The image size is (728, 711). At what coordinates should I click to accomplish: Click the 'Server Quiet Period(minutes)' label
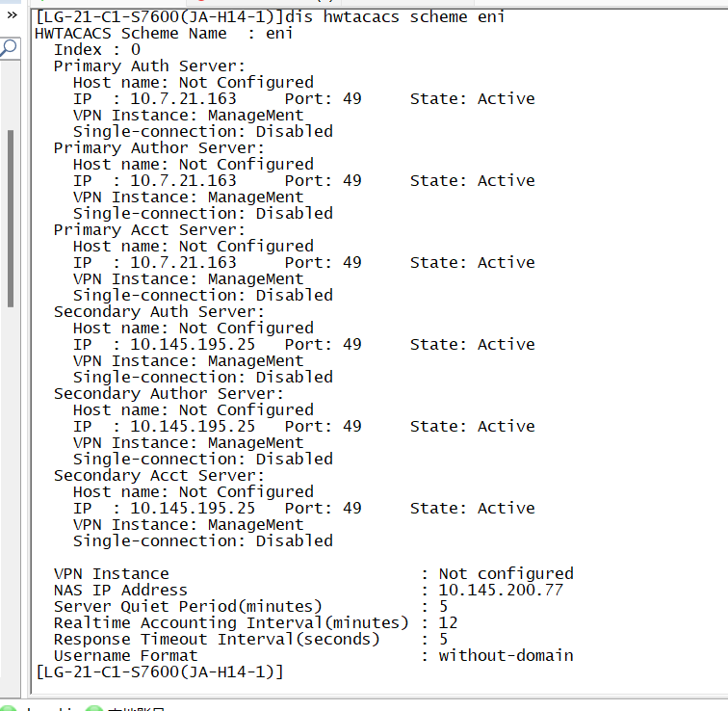click(188, 606)
